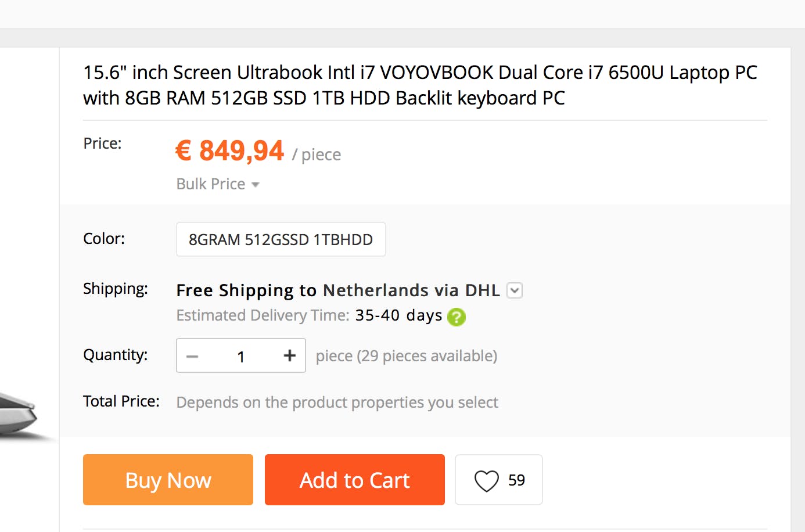Decrease quantity with the minus button
Image resolution: width=805 pixels, height=532 pixels.
[192, 356]
